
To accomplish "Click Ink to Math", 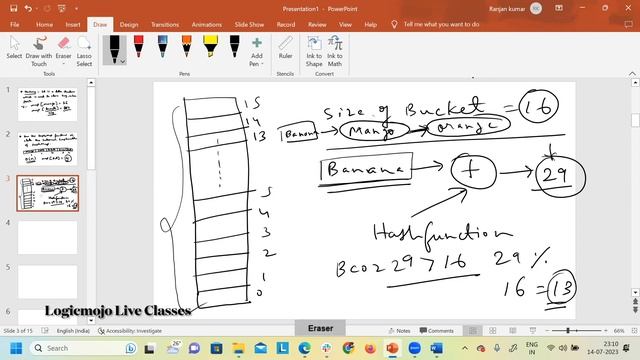I will pyautogui.click(x=335, y=51).
